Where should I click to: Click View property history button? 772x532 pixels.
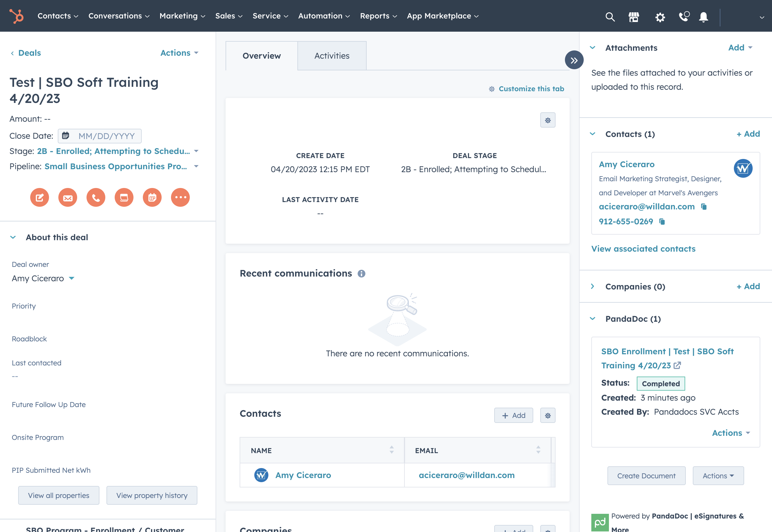[152, 496]
